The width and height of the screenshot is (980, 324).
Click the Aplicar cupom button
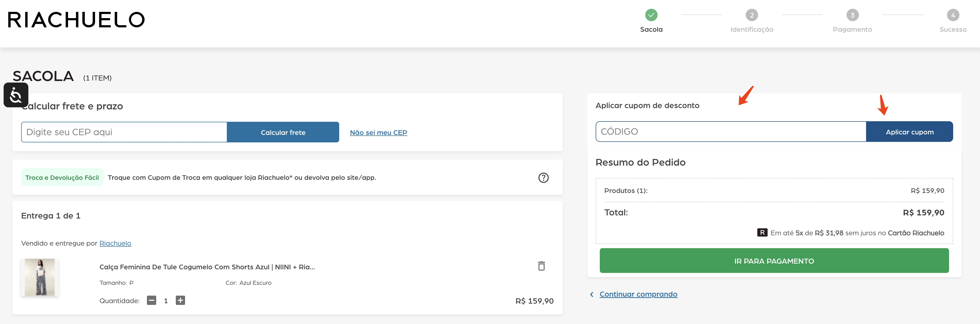point(910,132)
